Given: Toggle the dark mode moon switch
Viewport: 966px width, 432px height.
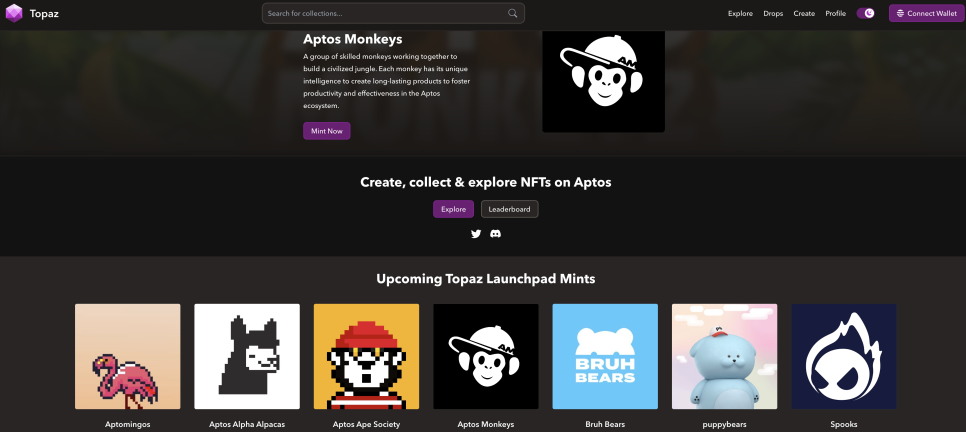Looking at the screenshot, I should click(866, 13).
